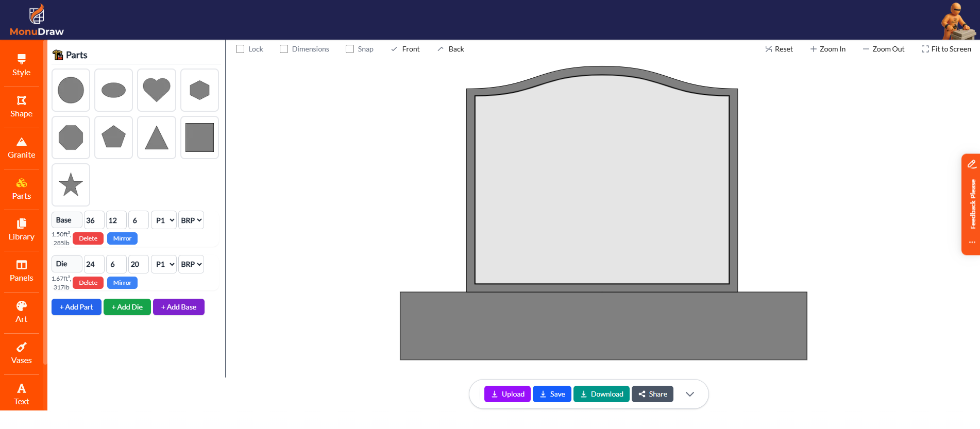Choose the octagon shape part
The width and height of the screenshot is (980, 429).
[x=71, y=138]
